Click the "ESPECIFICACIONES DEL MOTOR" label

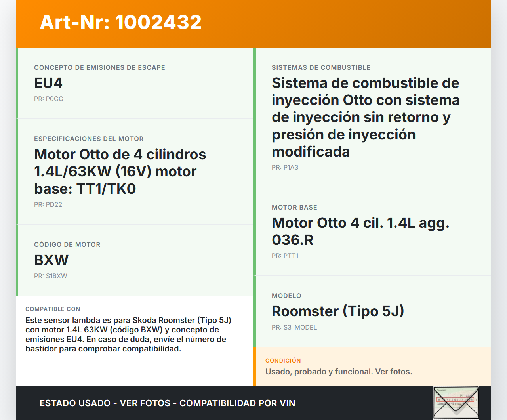89,139
